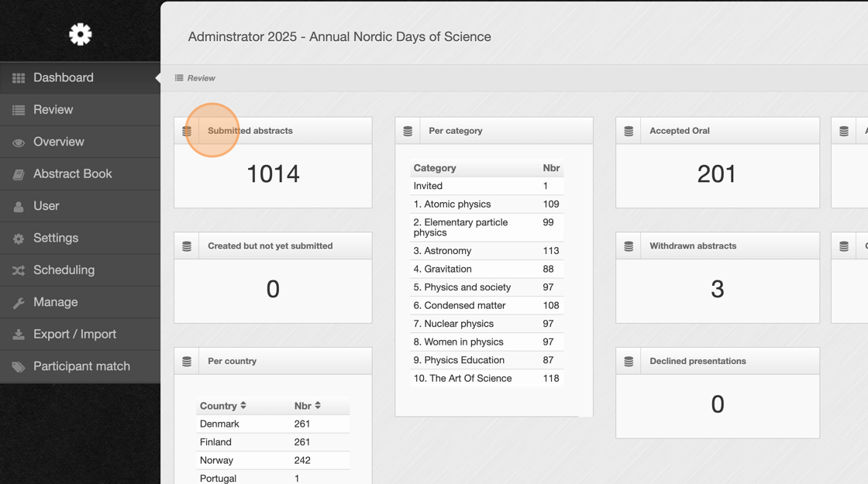
Task: Click the Export / Import download icon
Action: click(19, 335)
